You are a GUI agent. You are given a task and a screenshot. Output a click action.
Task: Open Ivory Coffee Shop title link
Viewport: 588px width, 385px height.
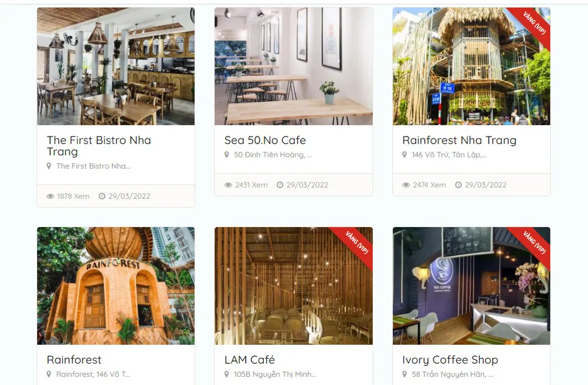(450, 360)
